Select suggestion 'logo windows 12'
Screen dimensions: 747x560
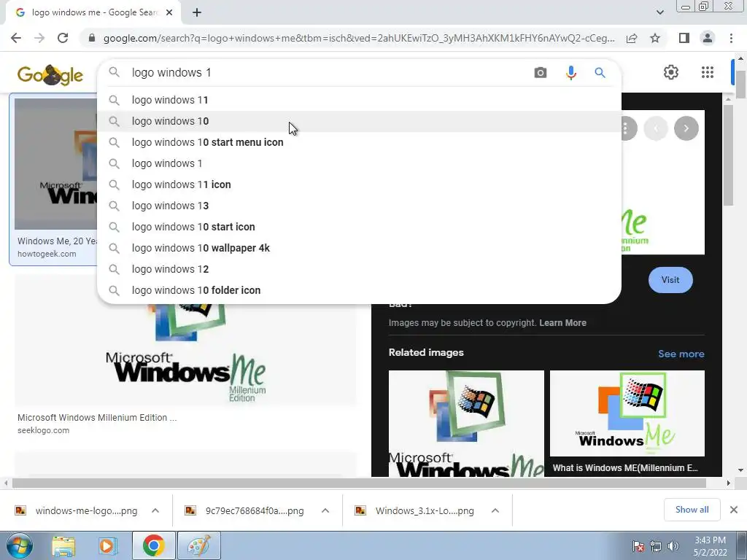(359, 269)
